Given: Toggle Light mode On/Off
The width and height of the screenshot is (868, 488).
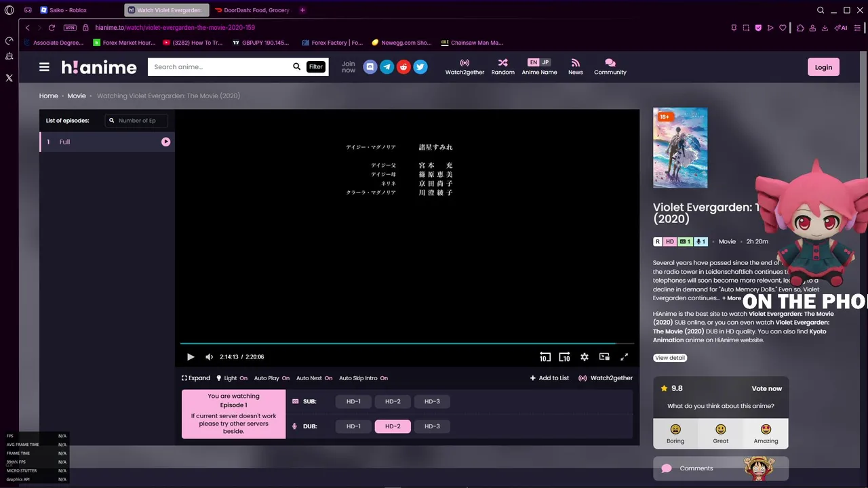Looking at the screenshot, I should coord(231,378).
